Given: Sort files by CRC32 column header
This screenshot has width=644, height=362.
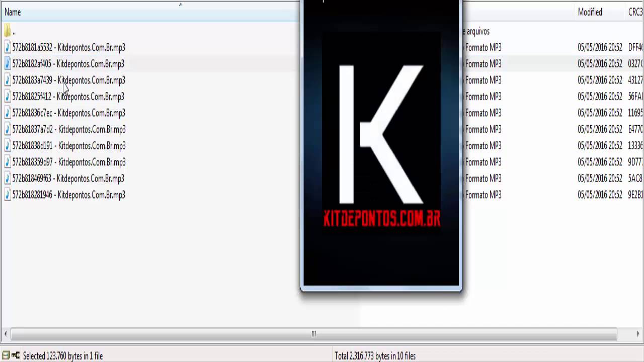Looking at the screenshot, I should point(635,12).
